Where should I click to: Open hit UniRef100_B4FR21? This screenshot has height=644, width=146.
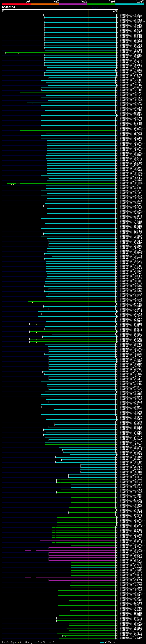tap(131, 63)
